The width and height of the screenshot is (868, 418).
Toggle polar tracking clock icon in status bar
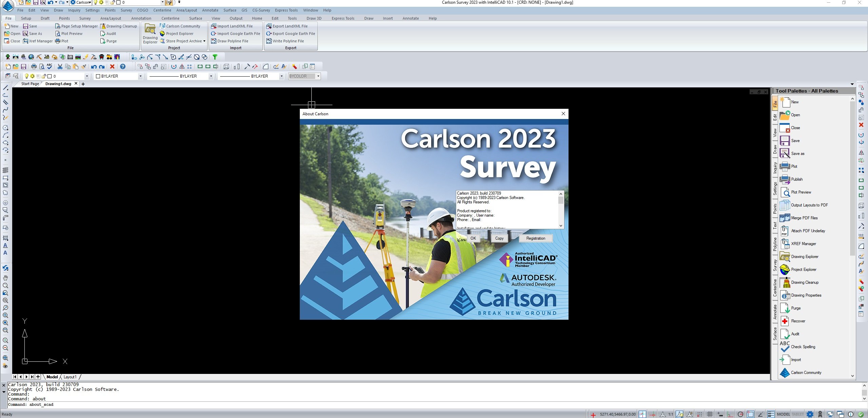tap(740, 414)
